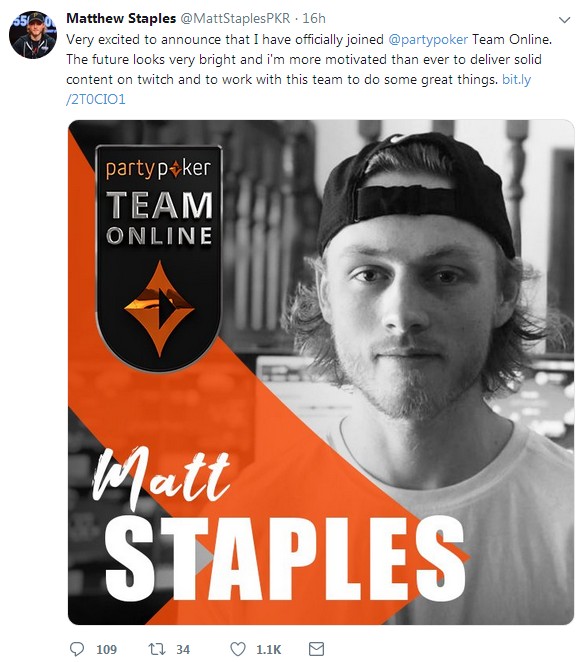Click the orange diamond partypoker logo
This screenshot has height=662, width=581.
click(159, 309)
